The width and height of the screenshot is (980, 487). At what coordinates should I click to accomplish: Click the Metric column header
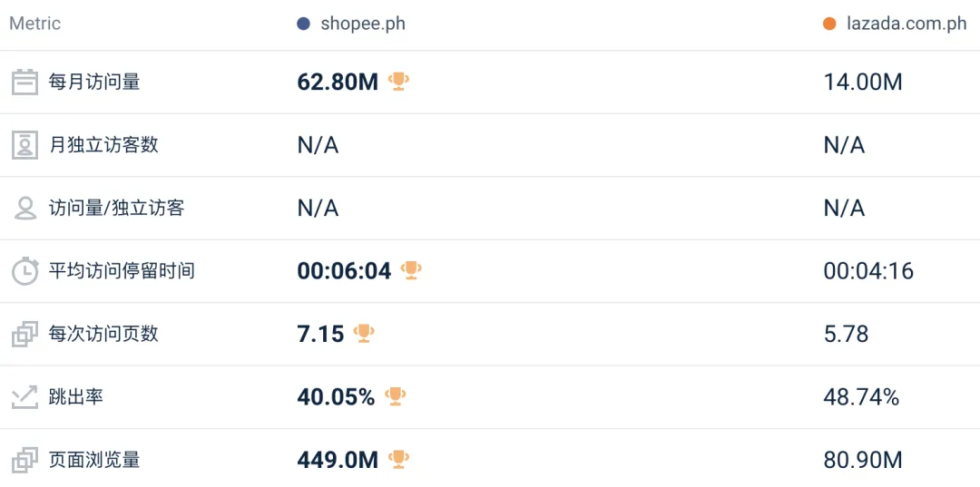[34, 24]
